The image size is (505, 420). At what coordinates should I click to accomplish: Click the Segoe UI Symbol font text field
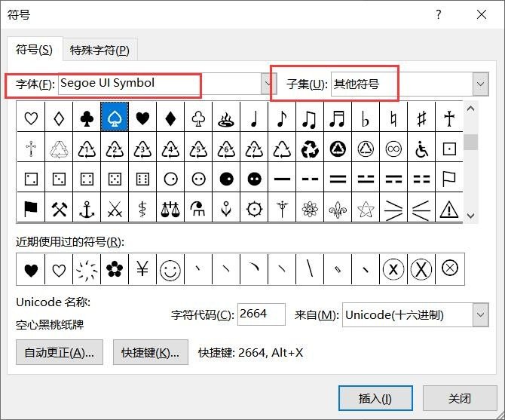pos(160,84)
